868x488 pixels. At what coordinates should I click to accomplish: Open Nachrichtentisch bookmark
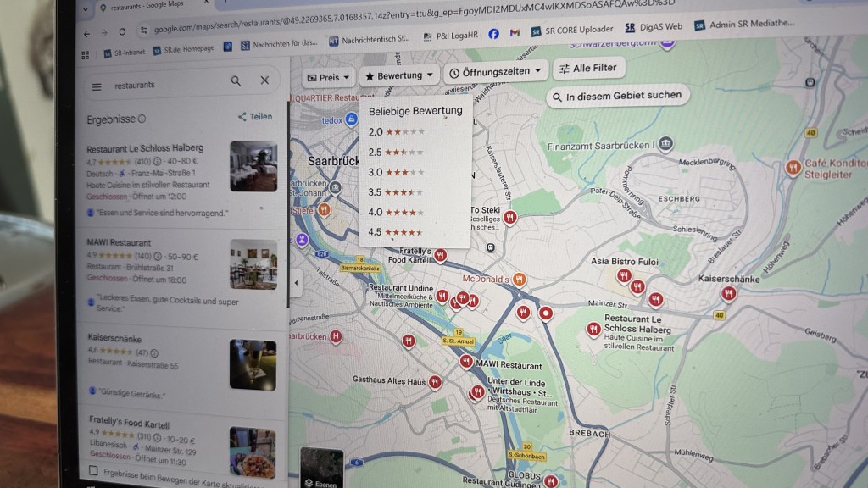370,40
